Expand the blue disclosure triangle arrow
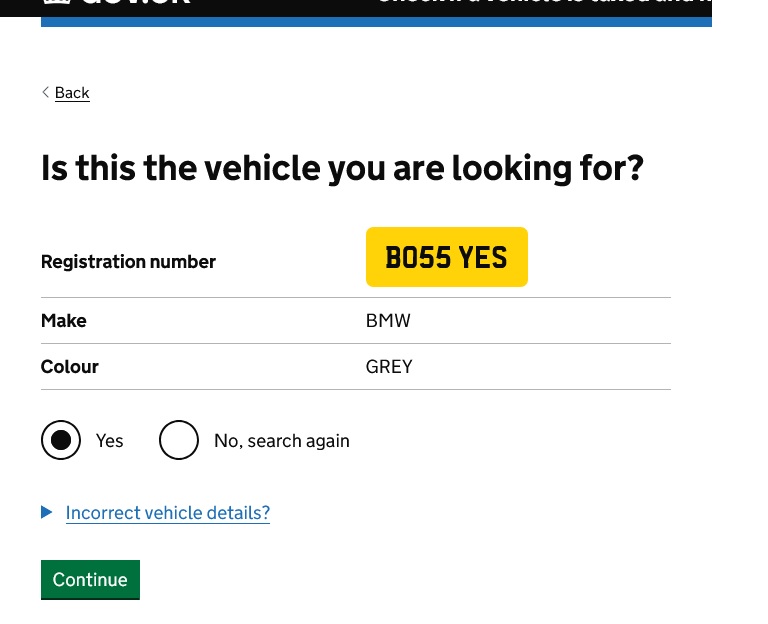This screenshot has height=624, width=768. (46, 512)
